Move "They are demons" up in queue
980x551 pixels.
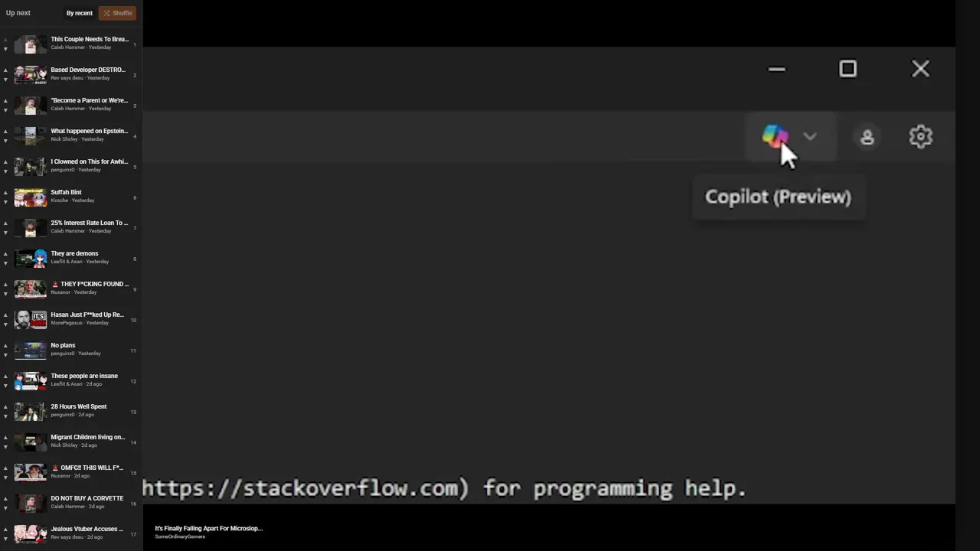5,254
